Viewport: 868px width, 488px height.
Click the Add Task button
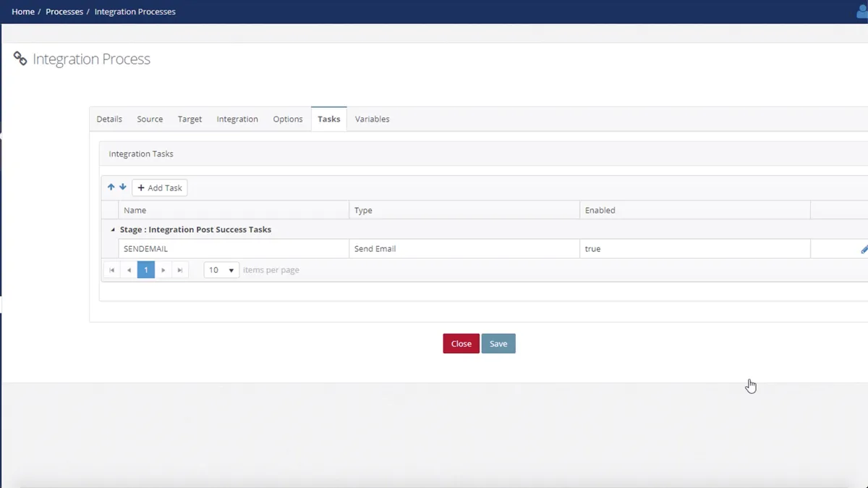[160, 188]
